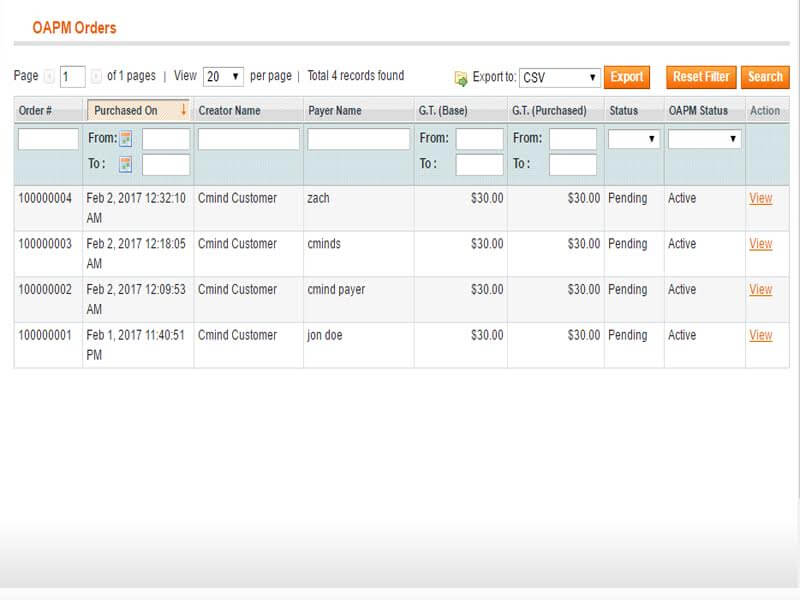
Task: Click the Creator Name filter text box
Action: pos(248,139)
